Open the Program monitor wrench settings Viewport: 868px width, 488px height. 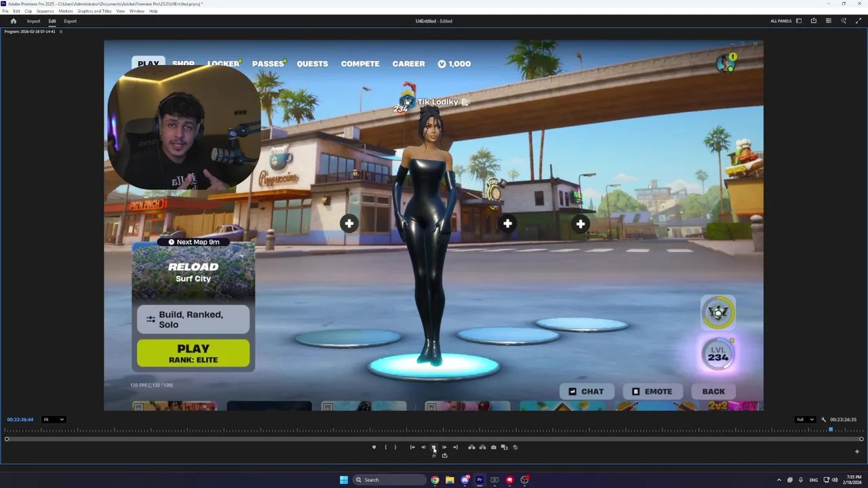(x=823, y=420)
